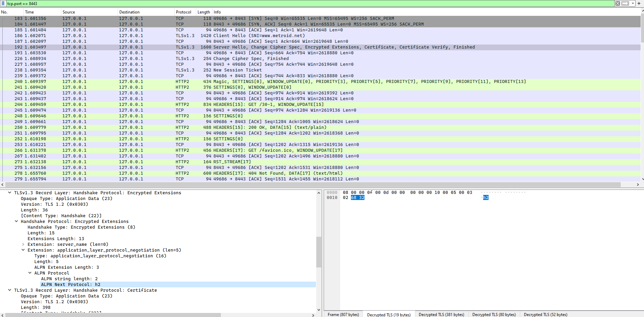Switch to the Decrypted TLS (381 bytes) tab

coord(441,314)
